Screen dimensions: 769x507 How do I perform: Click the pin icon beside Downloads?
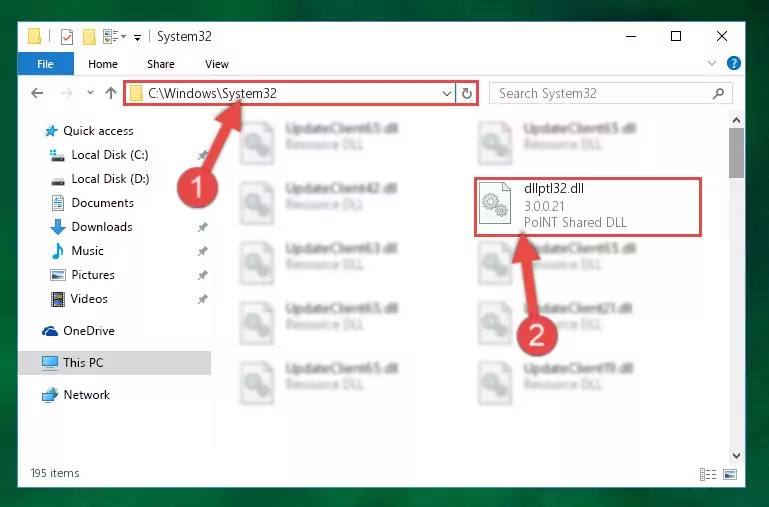pyautogui.click(x=203, y=228)
